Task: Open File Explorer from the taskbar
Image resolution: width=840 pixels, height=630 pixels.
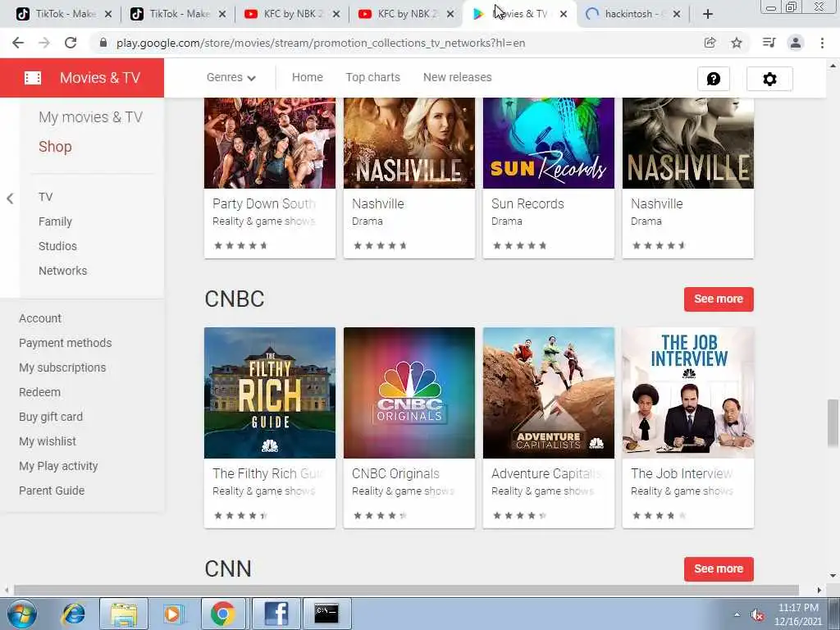Action: pos(124,614)
